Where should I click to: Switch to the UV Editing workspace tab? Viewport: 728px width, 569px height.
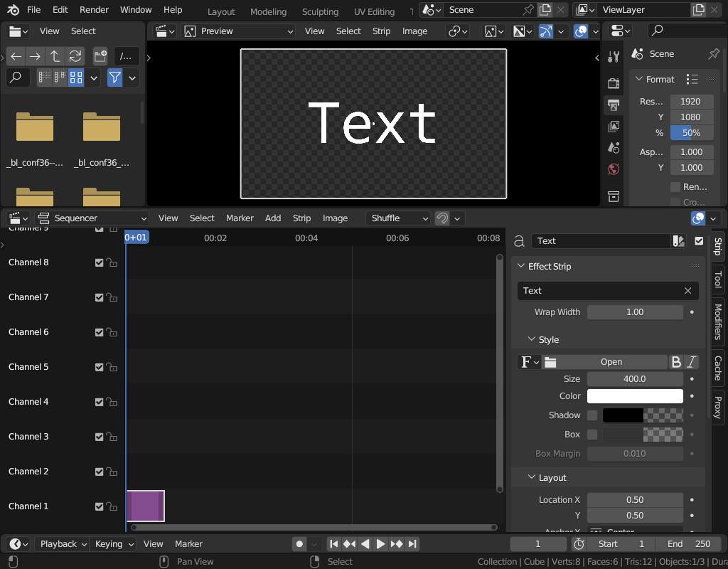374,11
